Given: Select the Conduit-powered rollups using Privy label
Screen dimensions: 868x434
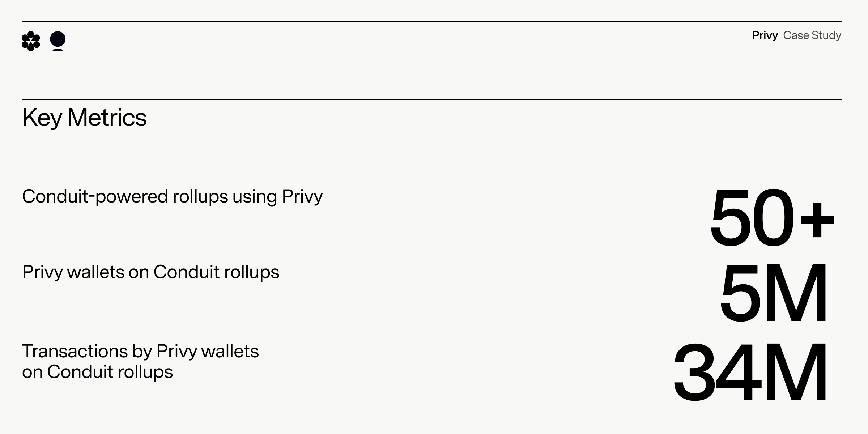Looking at the screenshot, I should pos(172,197).
